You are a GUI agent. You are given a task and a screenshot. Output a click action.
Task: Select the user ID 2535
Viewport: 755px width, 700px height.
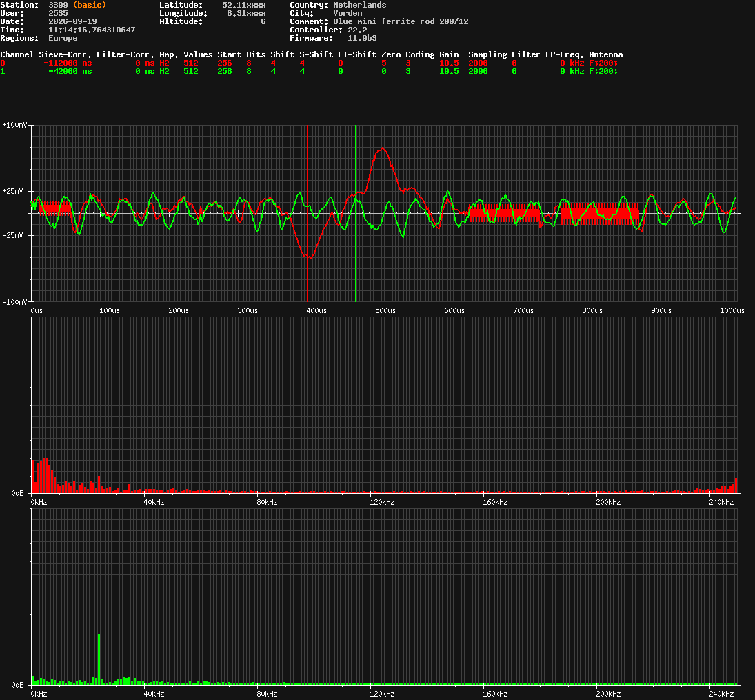(x=58, y=13)
